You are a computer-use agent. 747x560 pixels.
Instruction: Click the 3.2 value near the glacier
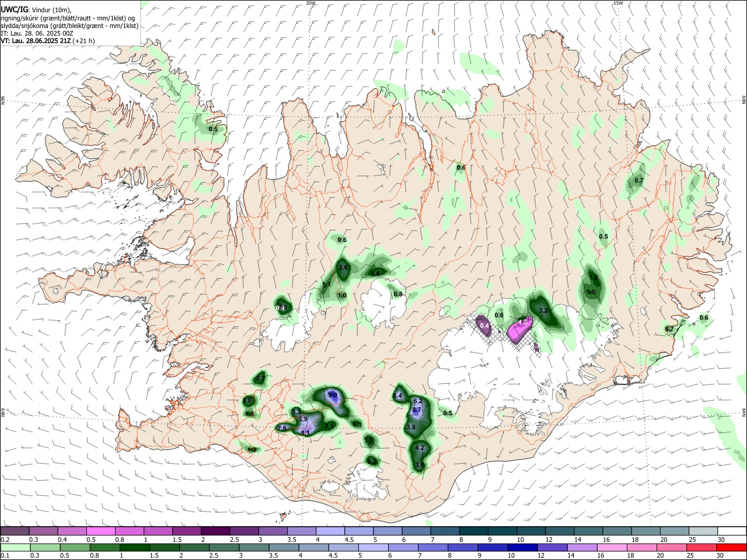[x=543, y=310]
